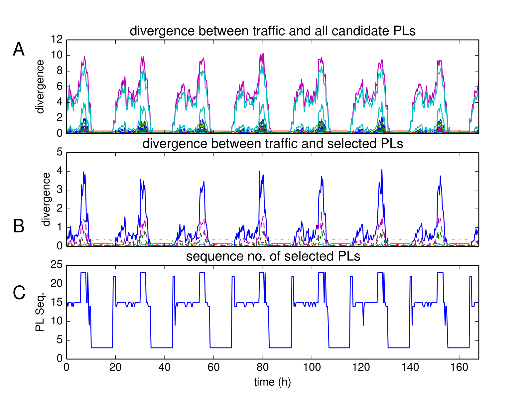Click x-axis tick label '80'
Image resolution: width=532 pixels, height=399 pixels.
[263, 367]
